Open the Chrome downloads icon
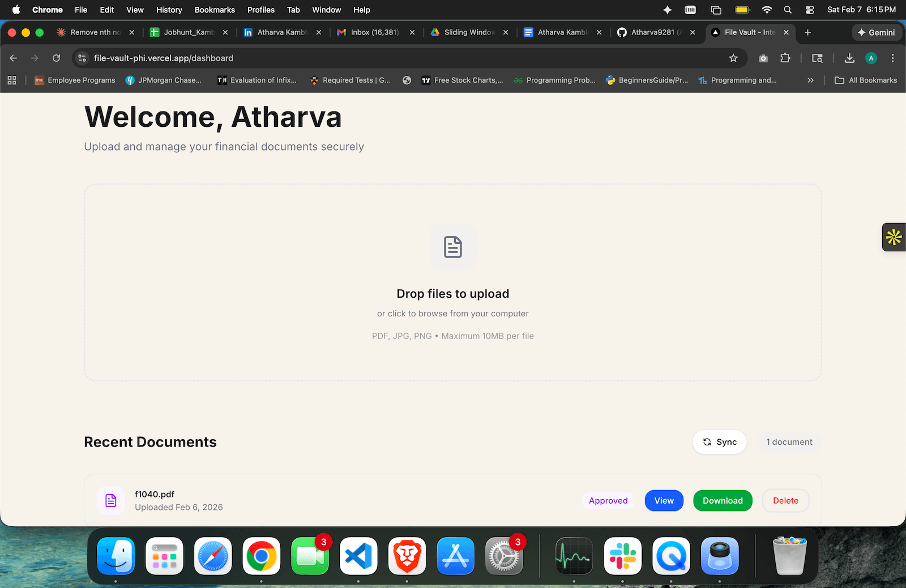 pos(849,58)
